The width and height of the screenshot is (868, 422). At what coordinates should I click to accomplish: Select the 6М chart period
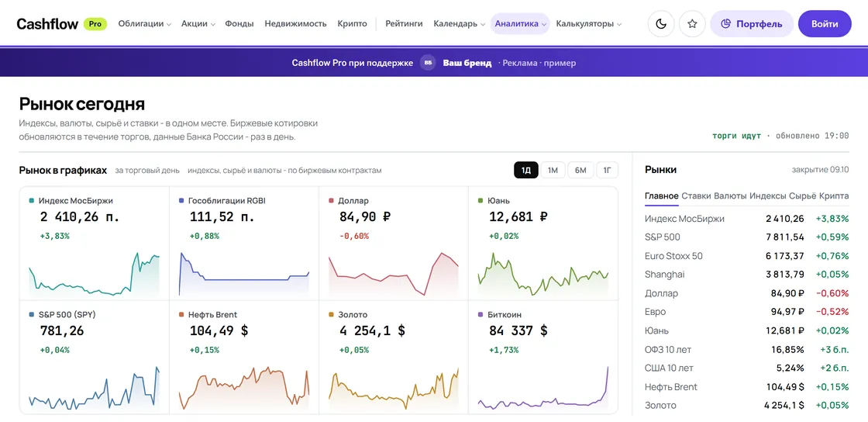point(580,170)
